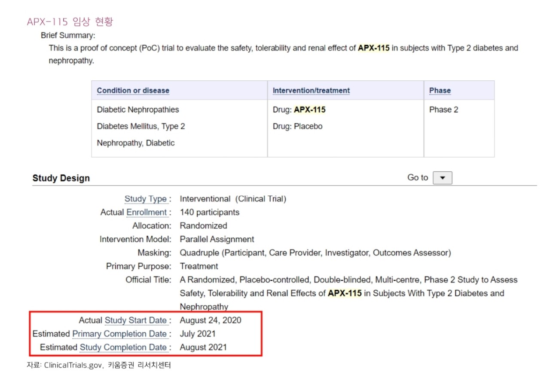Click the Treatment primary purpose value
The image size is (550, 392).
(x=199, y=266)
